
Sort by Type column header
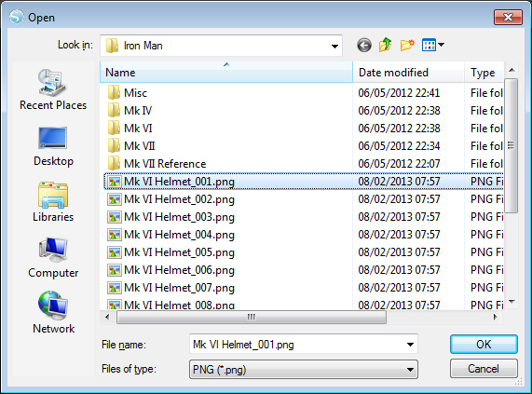pos(484,73)
